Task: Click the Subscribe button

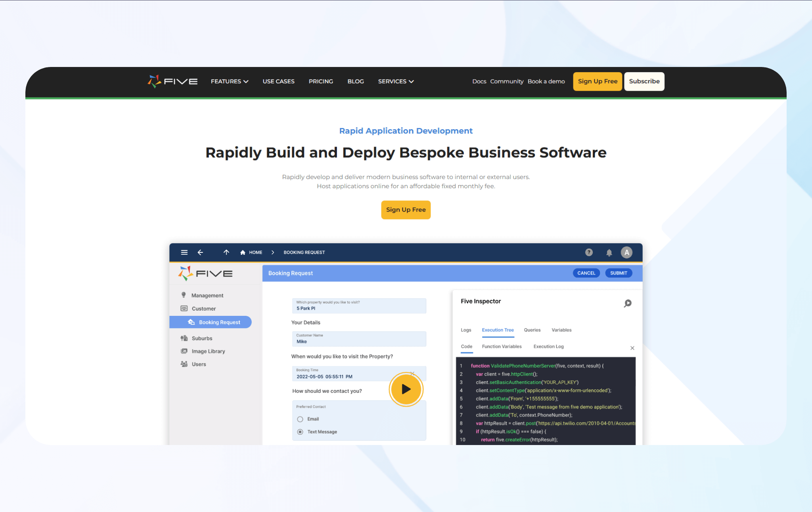Action: click(x=644, y=81)
